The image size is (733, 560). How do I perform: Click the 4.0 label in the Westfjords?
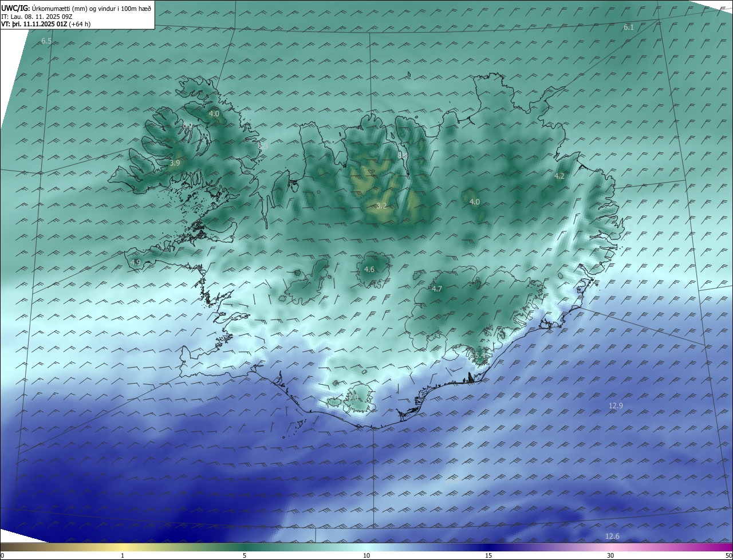tap(214, 114)
